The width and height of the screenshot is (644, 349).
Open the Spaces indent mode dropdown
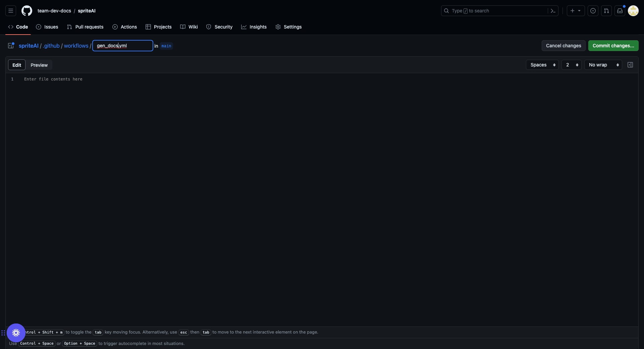pos(542,65)
